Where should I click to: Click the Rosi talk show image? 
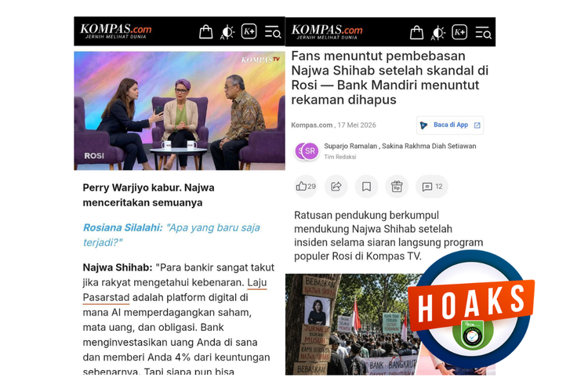(x=180, y=111)
